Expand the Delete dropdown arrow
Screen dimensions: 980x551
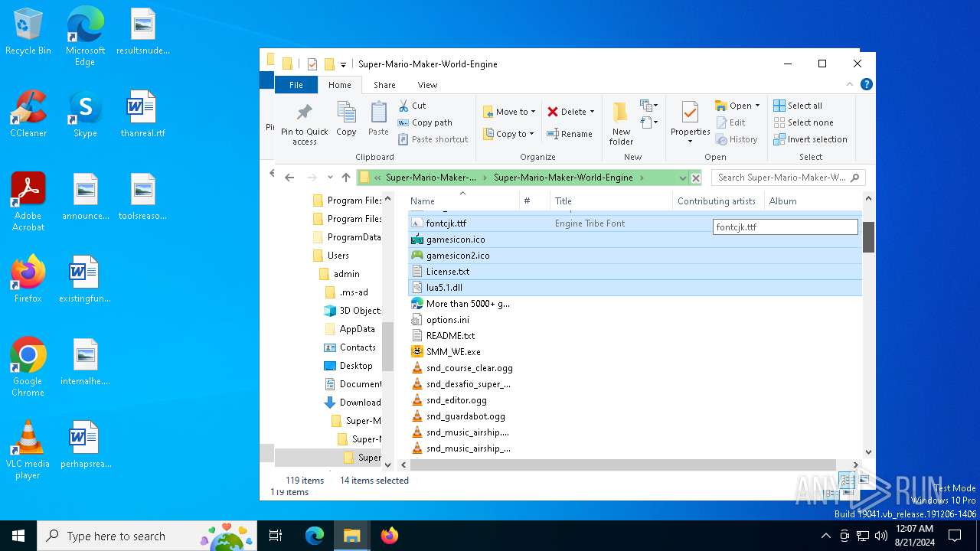click(592, 112)
